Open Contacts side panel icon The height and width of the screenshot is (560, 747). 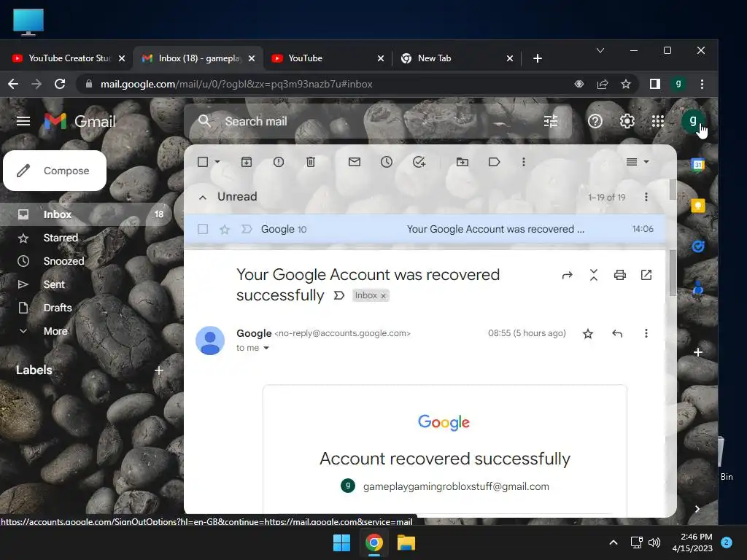[698, 288]
